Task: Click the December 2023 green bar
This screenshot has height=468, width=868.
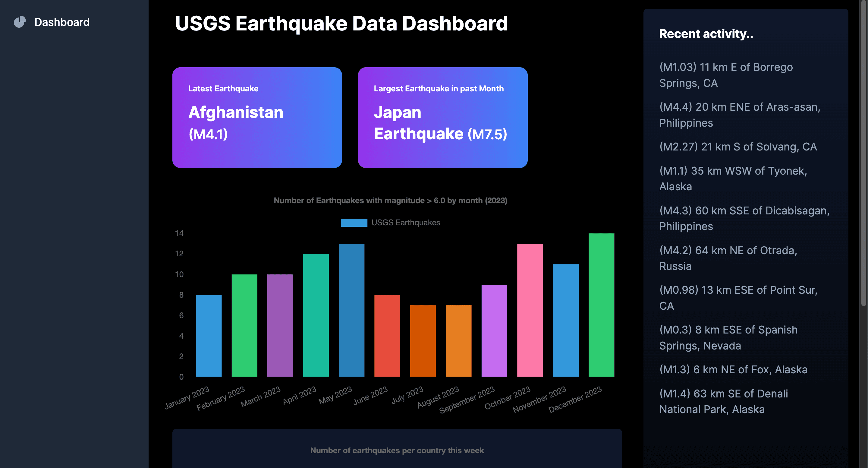Action: pyautogui.click(x=602, y=305)
